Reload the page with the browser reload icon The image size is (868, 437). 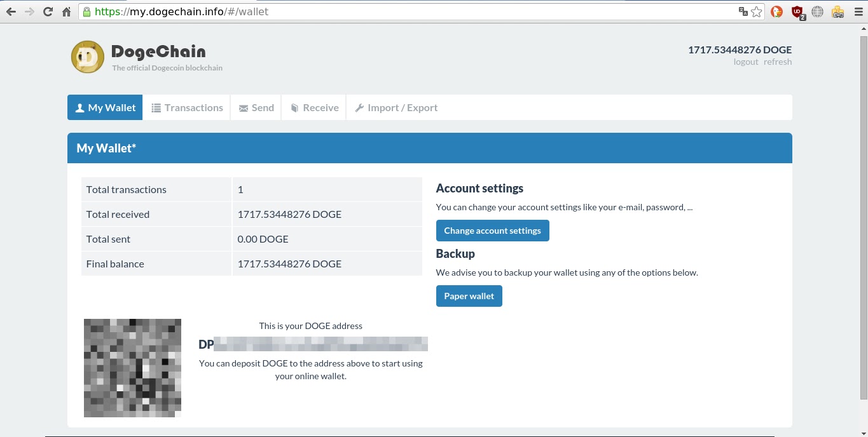pyautogui.click(x=48, y=11)
